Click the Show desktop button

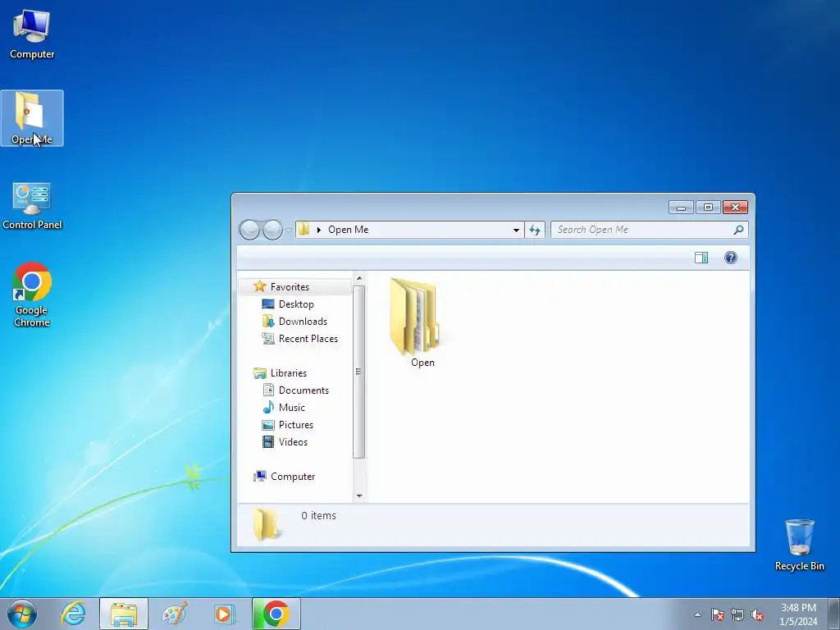click(834, 614)
